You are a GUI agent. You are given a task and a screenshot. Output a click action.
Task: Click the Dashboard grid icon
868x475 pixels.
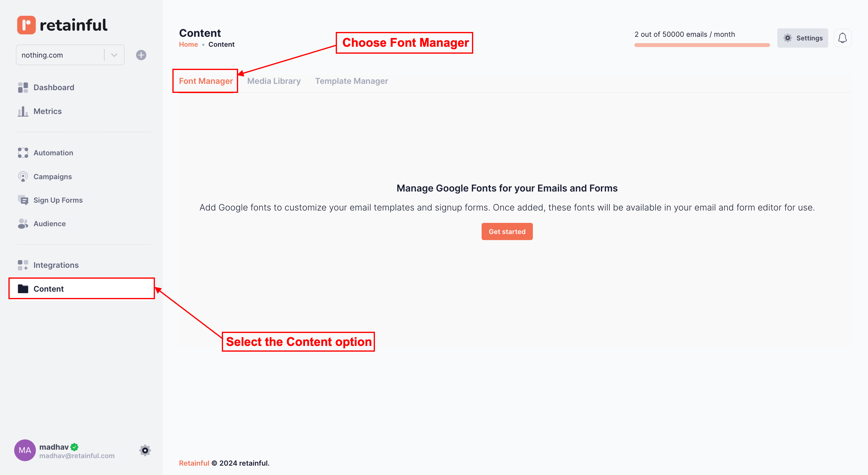tap(23, 88)
